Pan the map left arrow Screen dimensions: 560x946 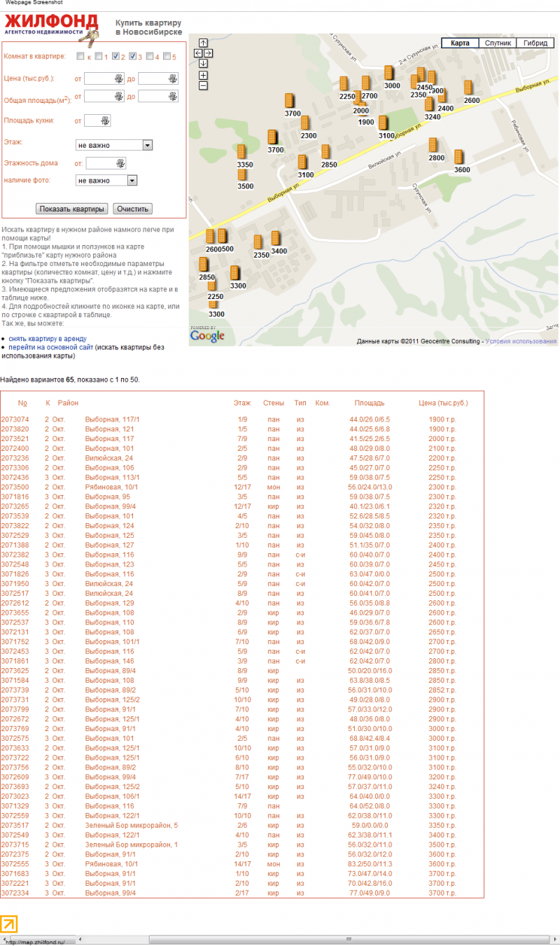tap(198, 53)
